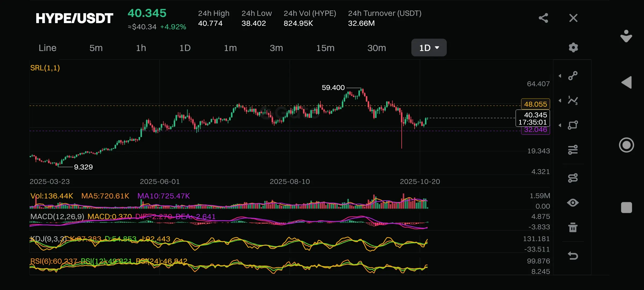644x290 pixels.
Task: Expand the shape tools submenu arrow
Action: tap(560, 125)
